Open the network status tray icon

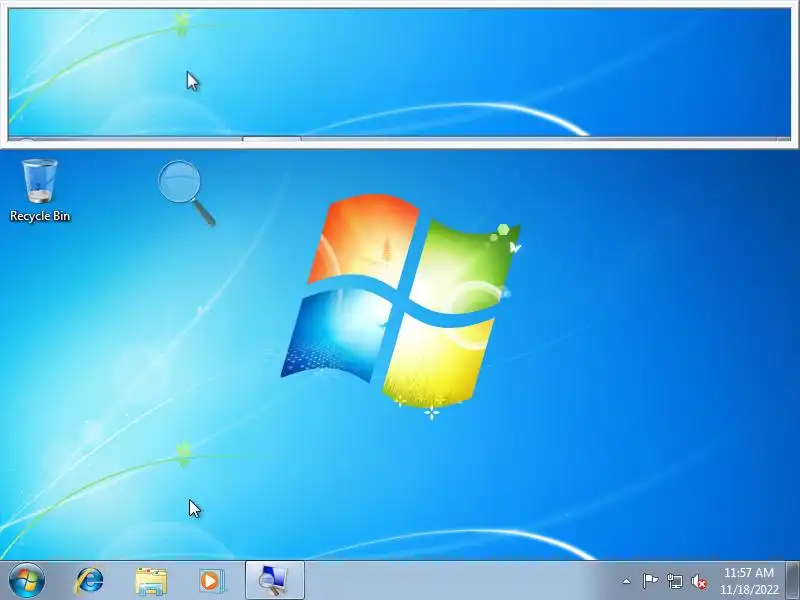pyautogui.click(x=674, y=581)
